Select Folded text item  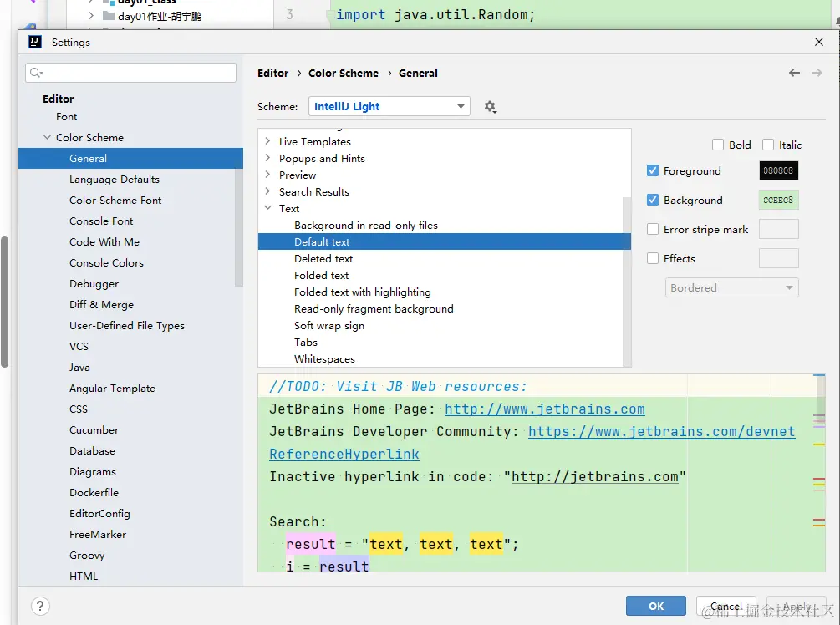321,275
